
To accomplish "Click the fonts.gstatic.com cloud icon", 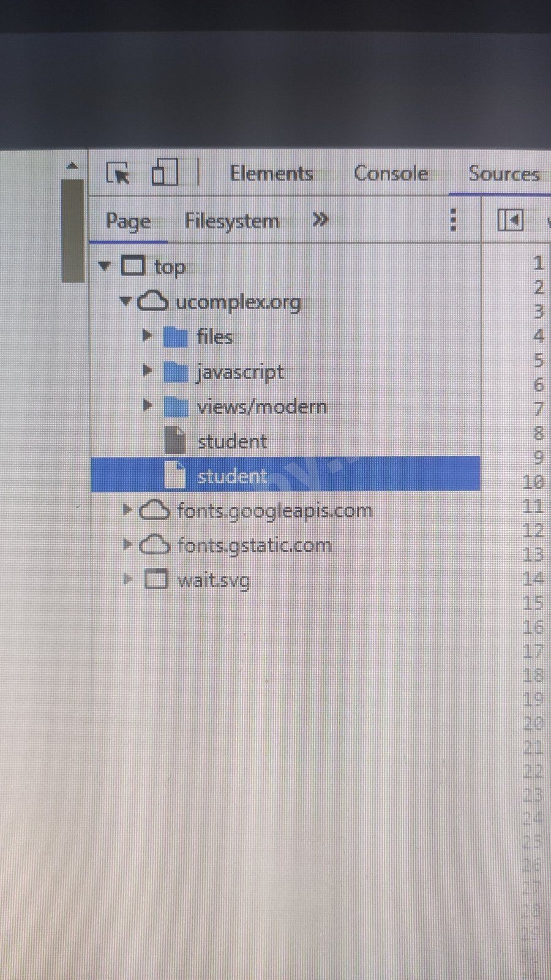I will point(154,545).
